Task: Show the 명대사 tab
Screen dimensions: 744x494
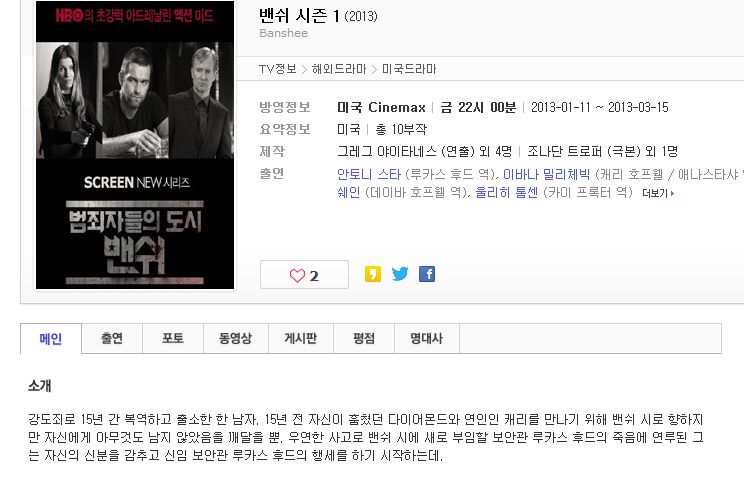Action: click(x=427, y=338)
